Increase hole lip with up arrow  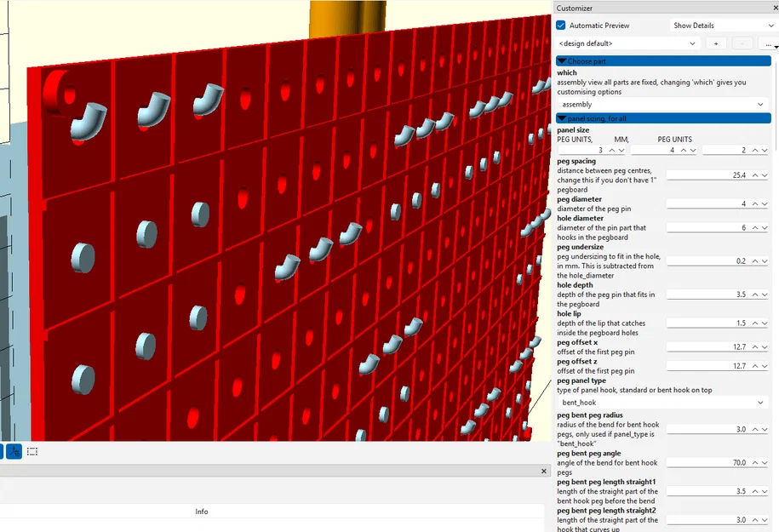tap(755, 323)
